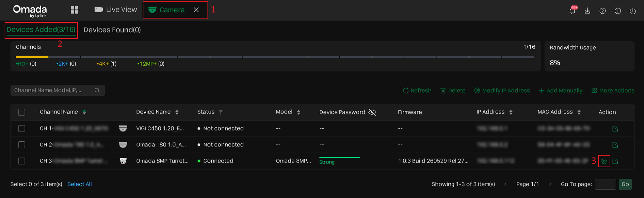The image size is (644, 198).
Task: Check the CH 3 row checkbox
Action: pos(22,161)
